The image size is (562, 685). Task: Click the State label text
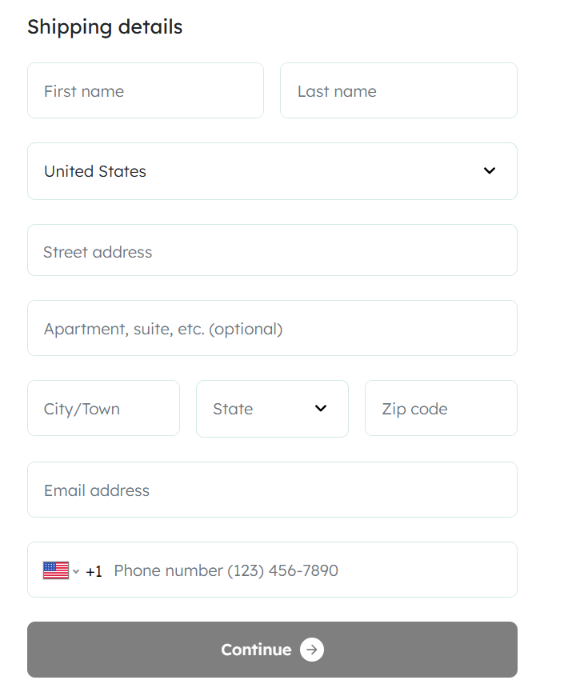233,409
